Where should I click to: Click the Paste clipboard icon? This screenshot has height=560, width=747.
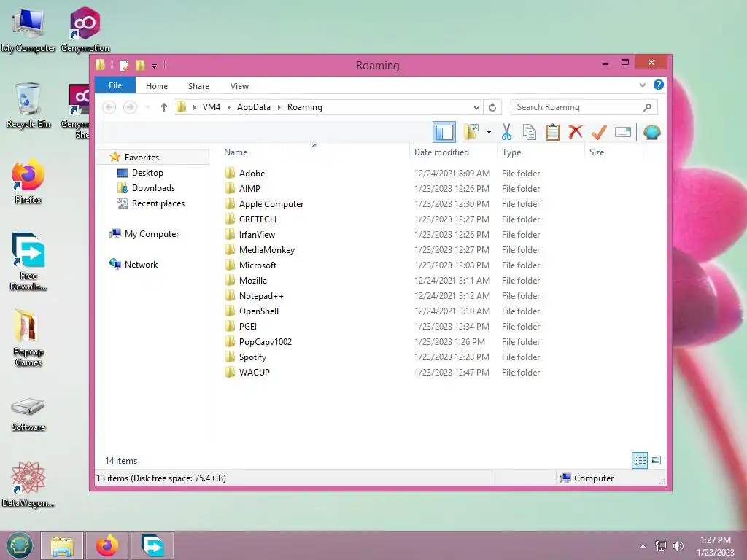point(553,132)
